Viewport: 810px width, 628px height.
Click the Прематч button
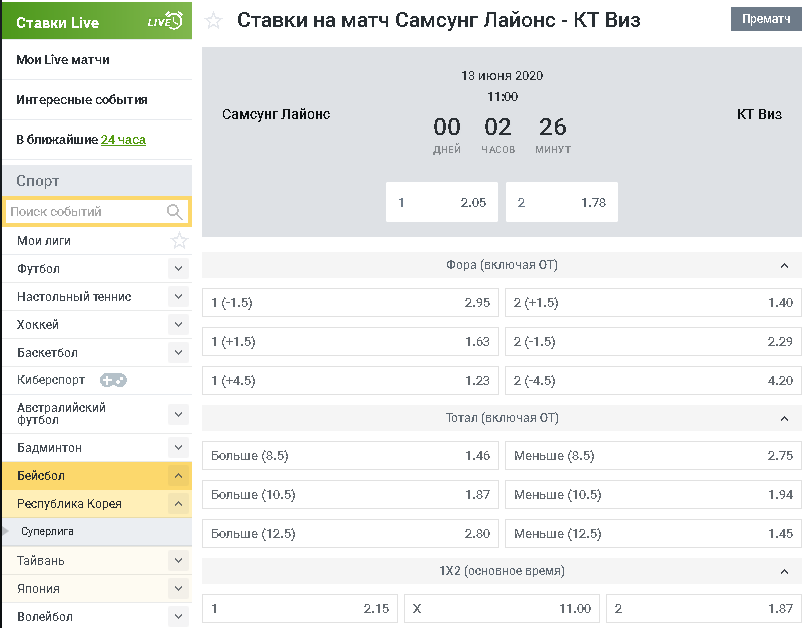coord(766,19)
